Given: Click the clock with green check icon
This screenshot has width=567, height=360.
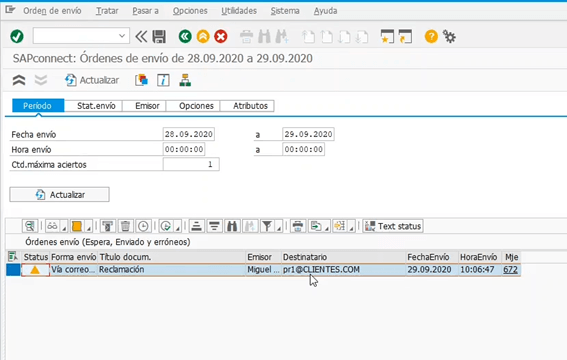Looking at the screenshot, I should coord(166,226).
